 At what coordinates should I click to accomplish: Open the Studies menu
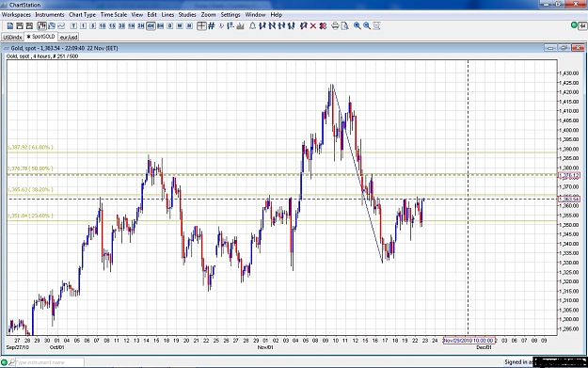coord(187,15)
